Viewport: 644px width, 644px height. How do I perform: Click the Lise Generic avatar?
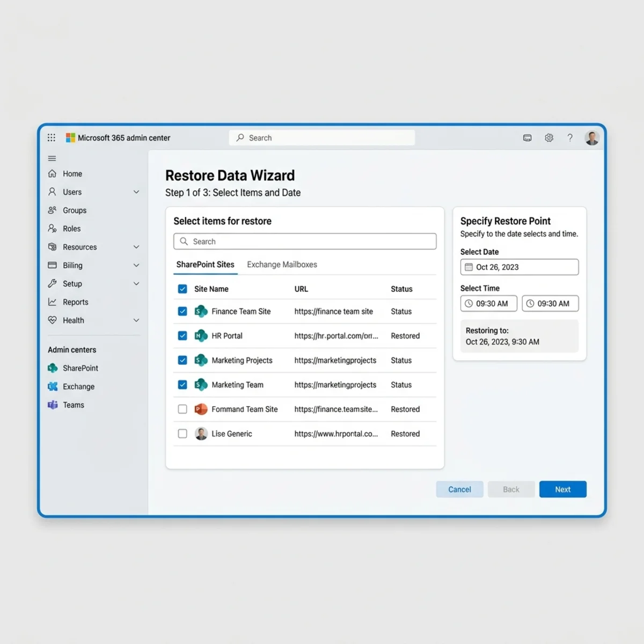click(x=201, y=434)
